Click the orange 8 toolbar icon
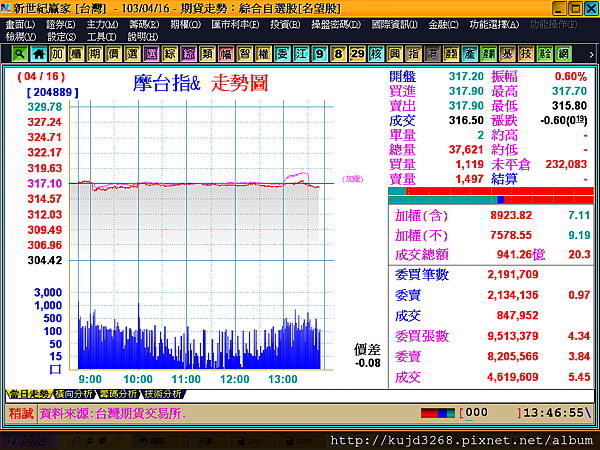 pos(339,54)
